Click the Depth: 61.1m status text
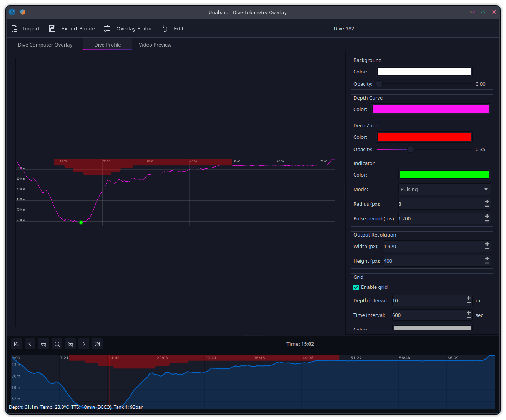The image size is (506, 420). coord(23,407)
